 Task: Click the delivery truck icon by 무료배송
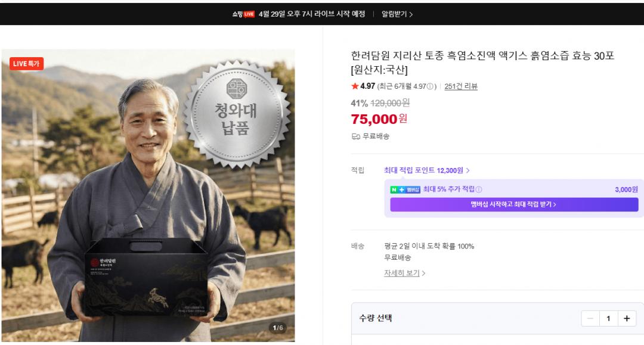(355, 136)
